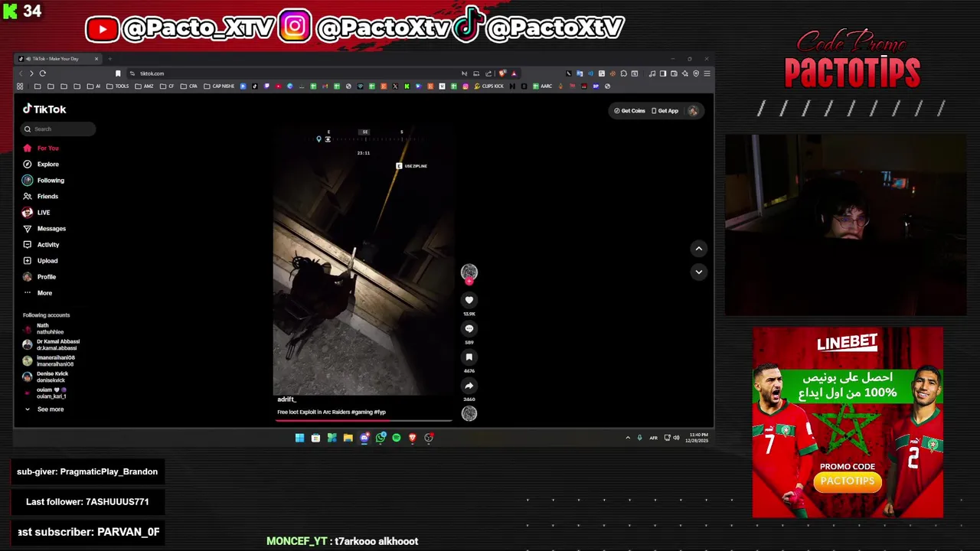Open Denise Kvick's account

46,377
